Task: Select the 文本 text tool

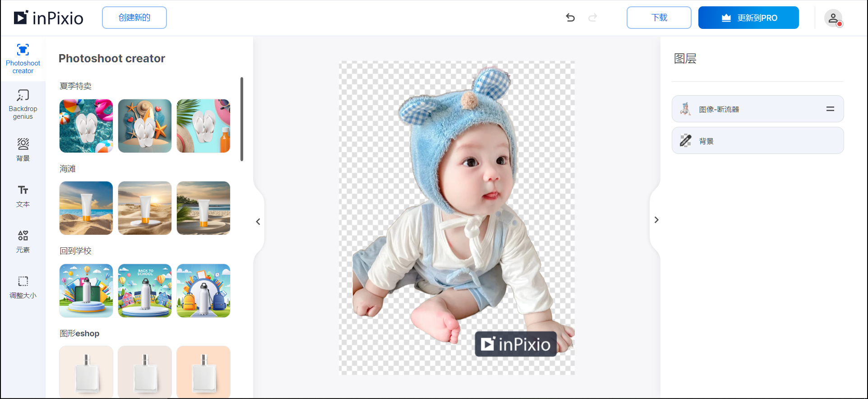Action: (x=23, y=195)
